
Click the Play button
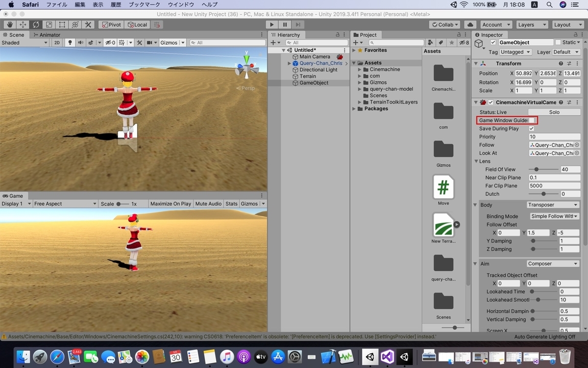(x=272, y=25)
